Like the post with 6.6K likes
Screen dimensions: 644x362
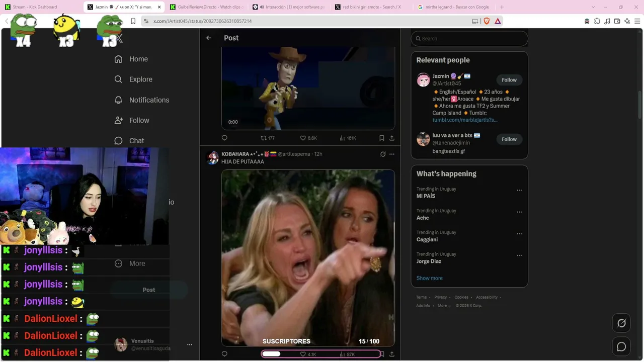[x=308, y=138]
